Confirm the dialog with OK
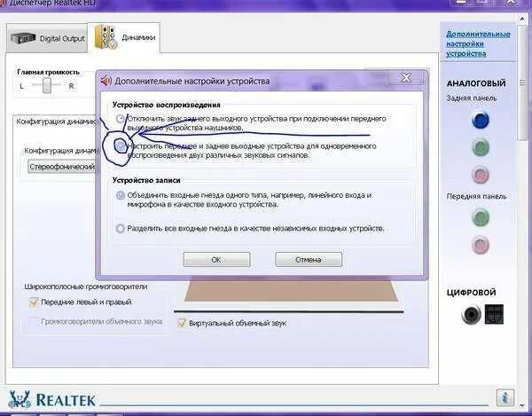Viewport: 532px width, 416px height. pos(216,260)
